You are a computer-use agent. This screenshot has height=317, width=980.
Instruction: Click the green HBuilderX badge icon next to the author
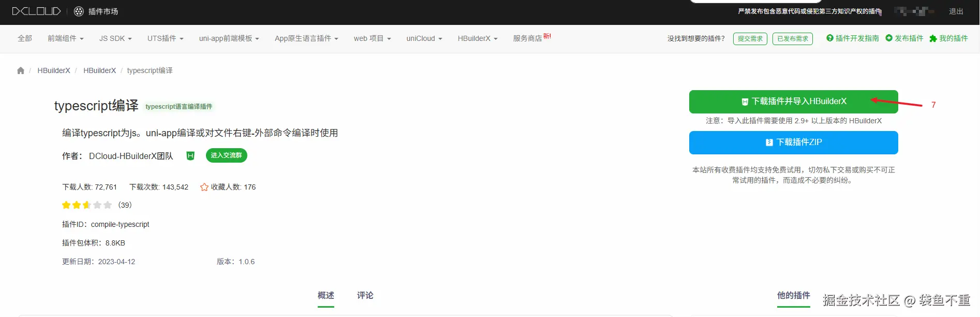(190, 156)
